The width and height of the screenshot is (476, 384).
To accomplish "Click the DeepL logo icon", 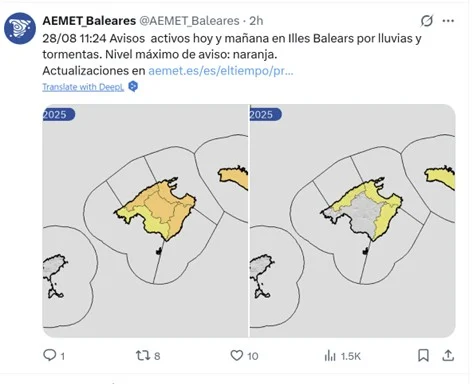I will coord(133,86).
